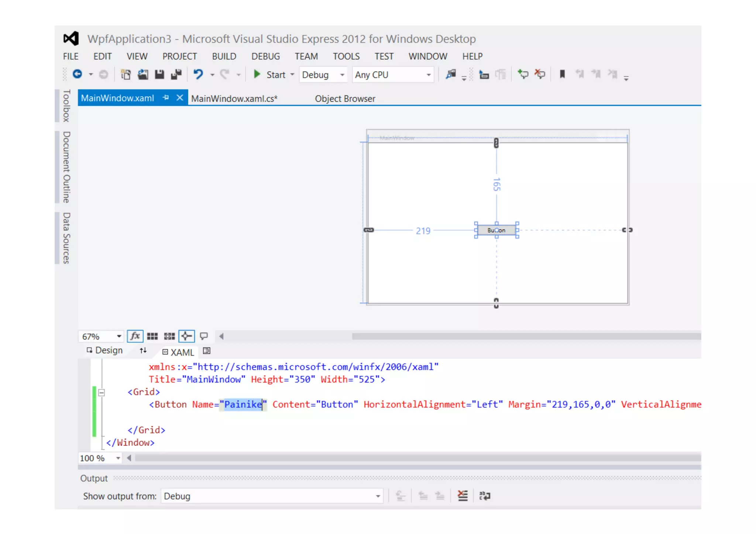Click the Save floppy disk icon
The height and width of the screenshot is (534, 756).
[x=159, y=75]
